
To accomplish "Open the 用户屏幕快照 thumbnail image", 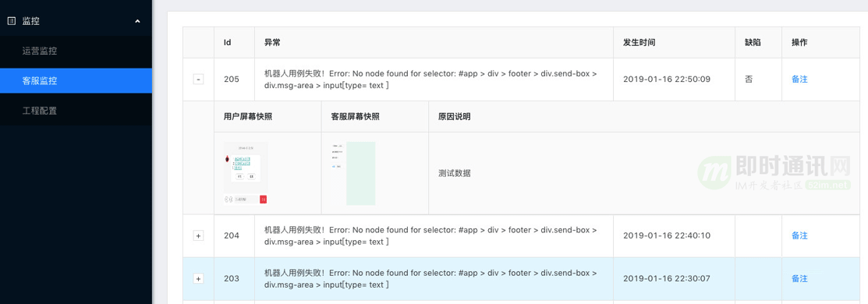I will (246, 173).
